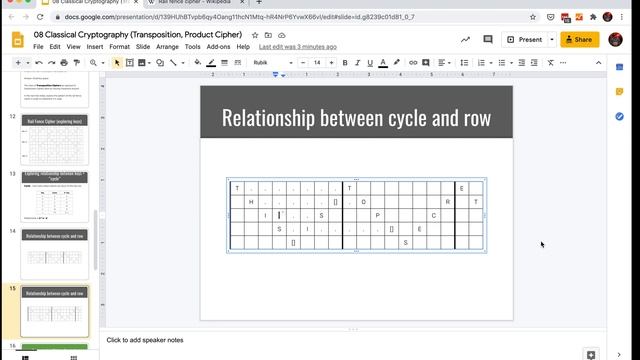Clear formatting

[x=551, y=63]
